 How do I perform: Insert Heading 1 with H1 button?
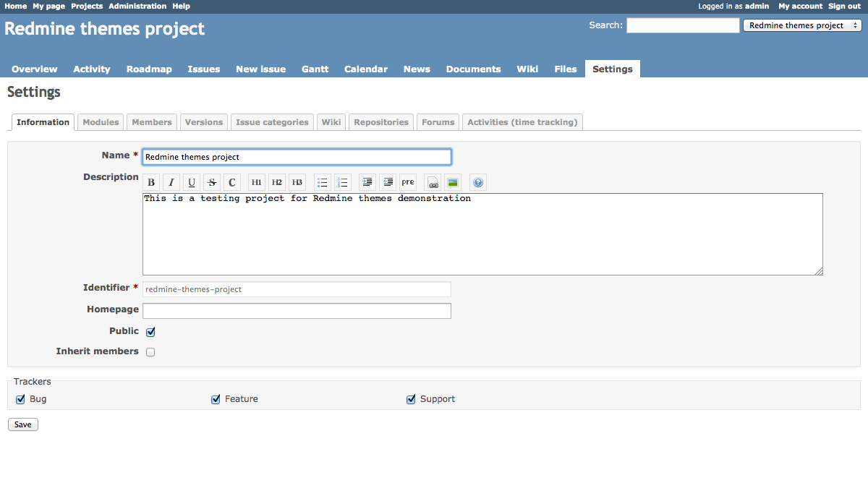(x=257, y=182)
